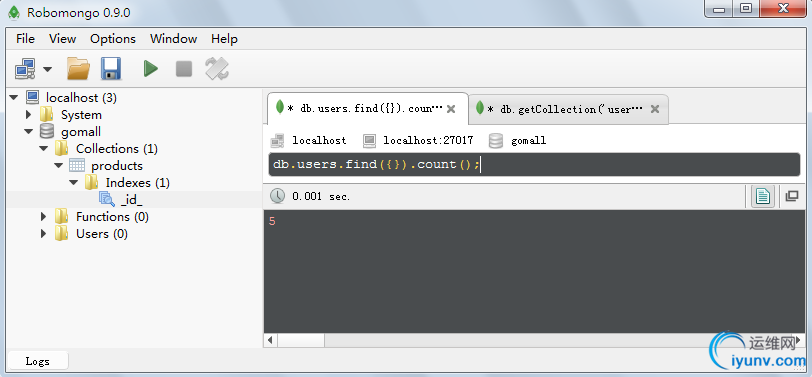Select the localhost server computer icon in tree

[x=33, y=97]
